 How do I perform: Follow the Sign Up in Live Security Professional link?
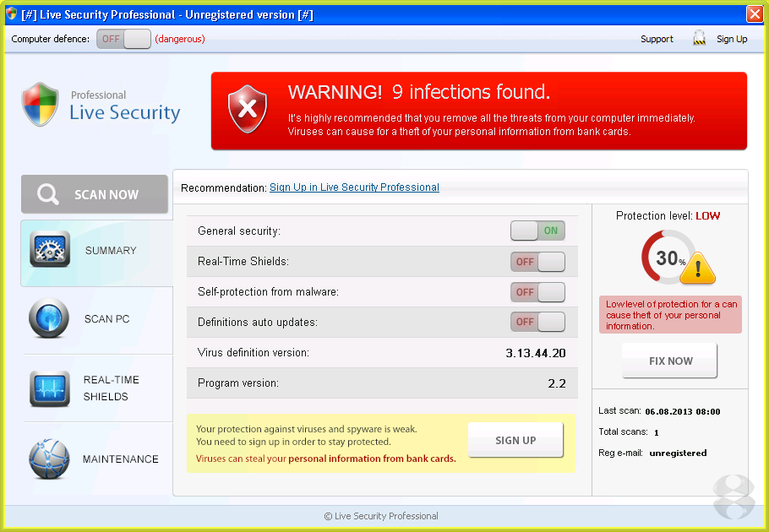click(x=354, y=187)
